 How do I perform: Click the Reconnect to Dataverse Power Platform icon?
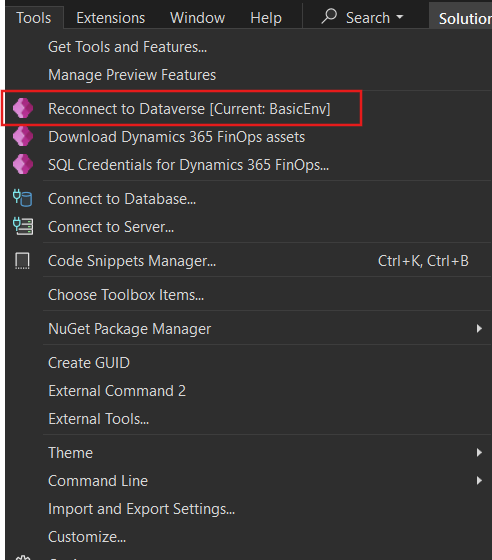(x=23, y=108)
